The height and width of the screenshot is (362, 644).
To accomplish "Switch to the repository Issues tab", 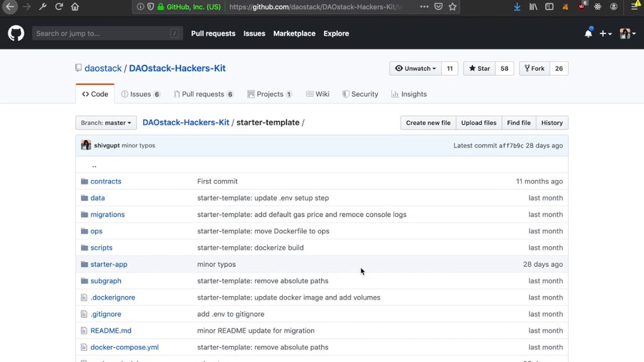I will click(140, 94).
